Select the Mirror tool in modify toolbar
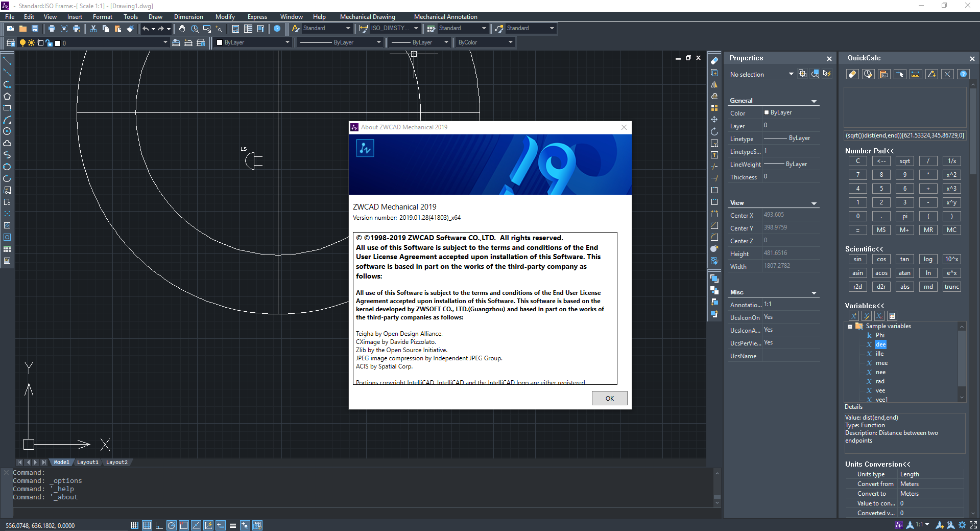 point(714,84)
